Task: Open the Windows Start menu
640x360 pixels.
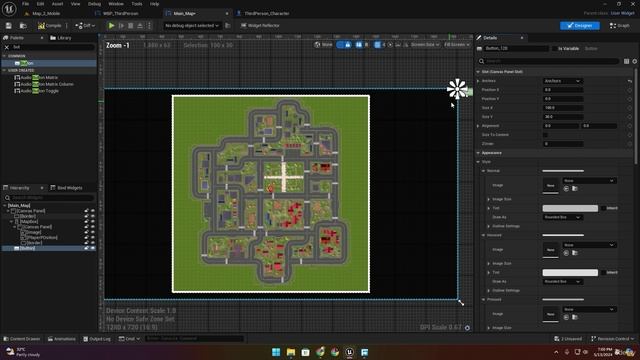Action: click(x=276, y=352)
